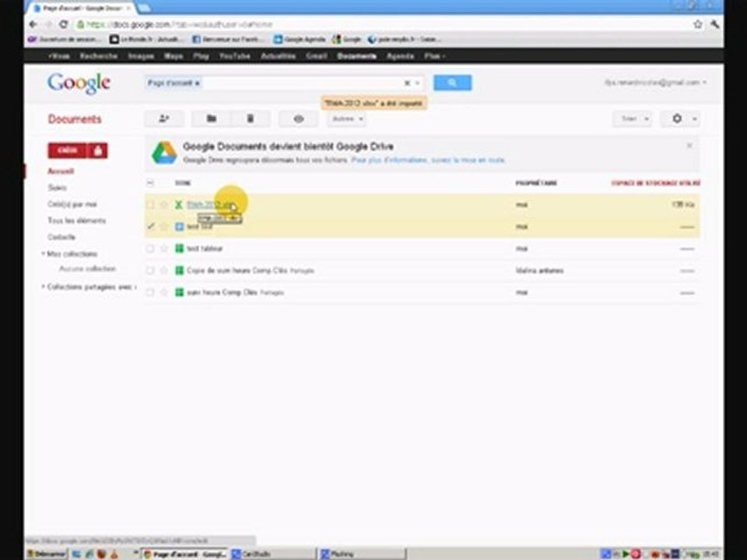Bookmark this page with the star icon
Screen dimensions: 747x560
pos(698,24)
